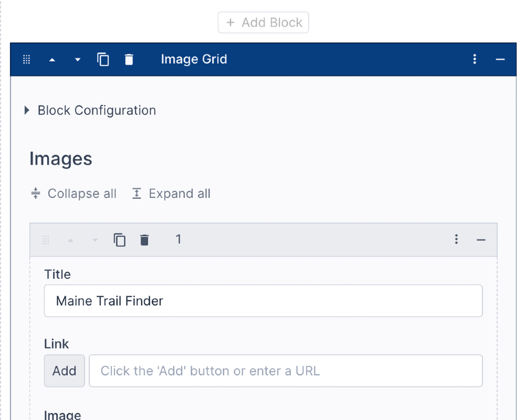Open the Image Grid block options menu
This screenshot has width=525, height=420.
pyautogui.click(x=475, y=59)
